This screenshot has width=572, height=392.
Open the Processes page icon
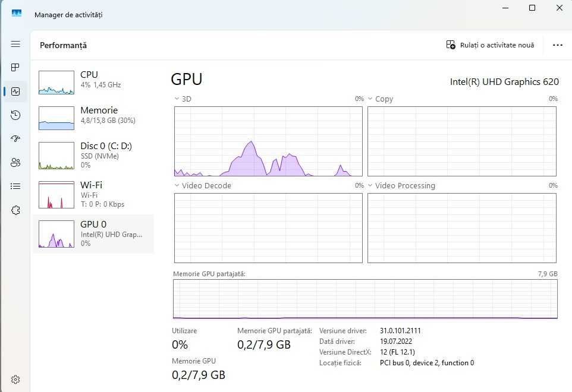15,67
